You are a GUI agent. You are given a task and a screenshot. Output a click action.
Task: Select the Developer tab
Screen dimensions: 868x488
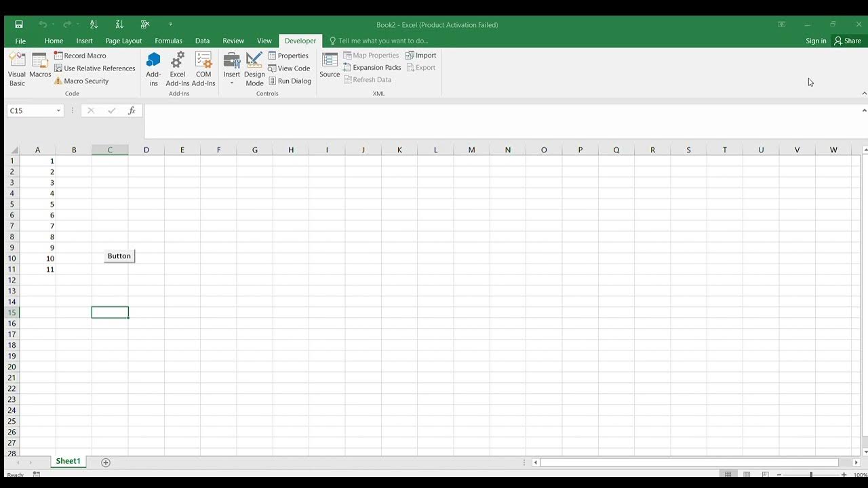[x=300, y=41]
